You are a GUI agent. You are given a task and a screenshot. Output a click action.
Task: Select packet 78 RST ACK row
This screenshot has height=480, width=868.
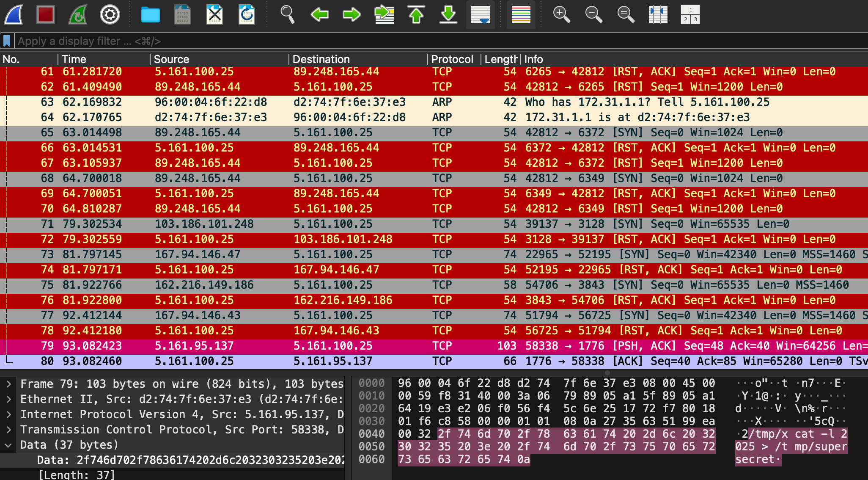[434, 331]
